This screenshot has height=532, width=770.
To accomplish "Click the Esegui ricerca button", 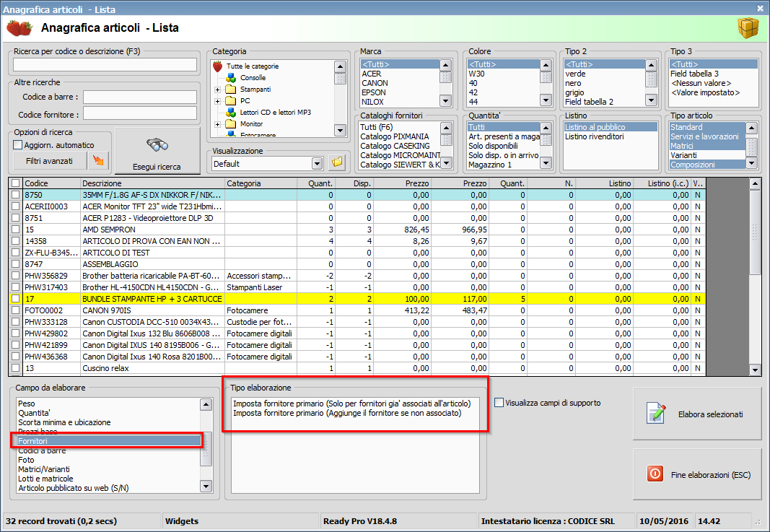I will pyautogui.click(x=157, y=151).
